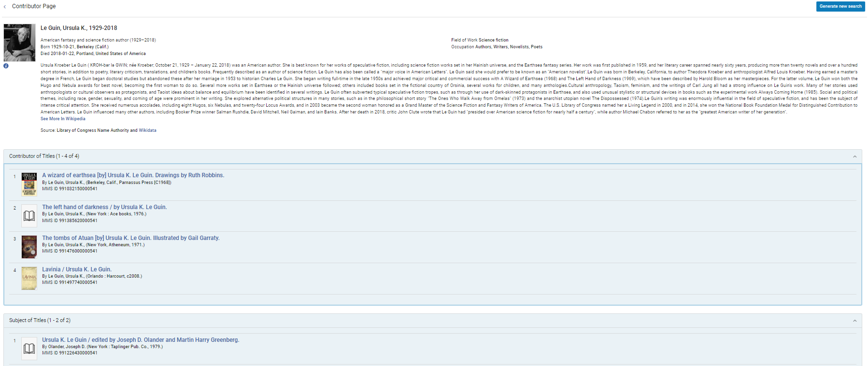868x366 pixels.
Task: Select MMS ID 991497740000541 text
Action: click(70, 282)
